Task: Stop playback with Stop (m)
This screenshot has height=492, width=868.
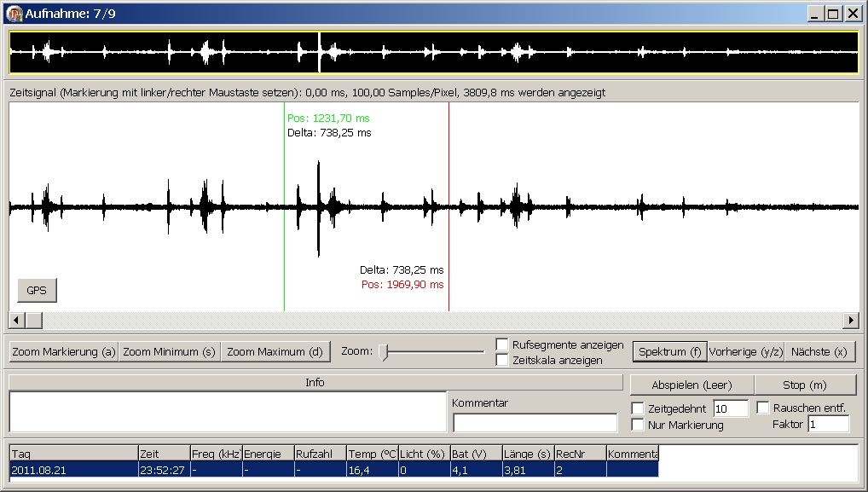Action: [805, 385]
